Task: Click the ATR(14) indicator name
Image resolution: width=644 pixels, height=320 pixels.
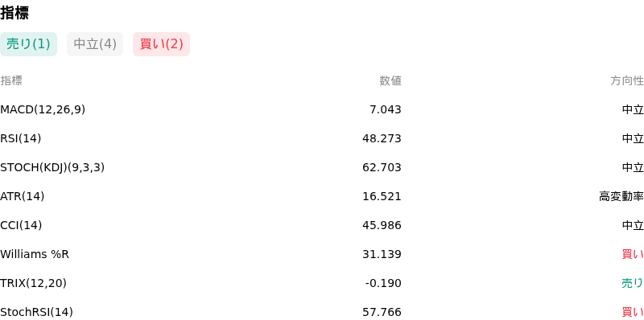Action: coord(23,196)
